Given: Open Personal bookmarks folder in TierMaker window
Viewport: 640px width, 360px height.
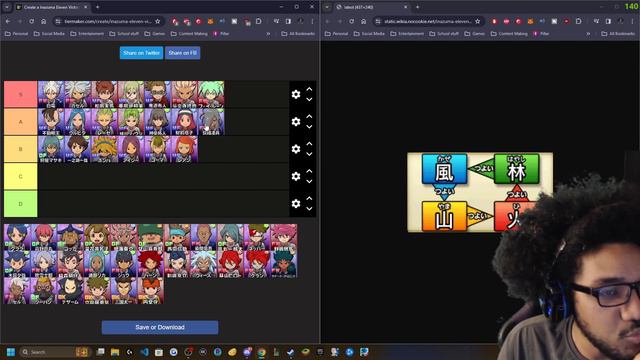Looking at the screenshot, I should [17, 33].
